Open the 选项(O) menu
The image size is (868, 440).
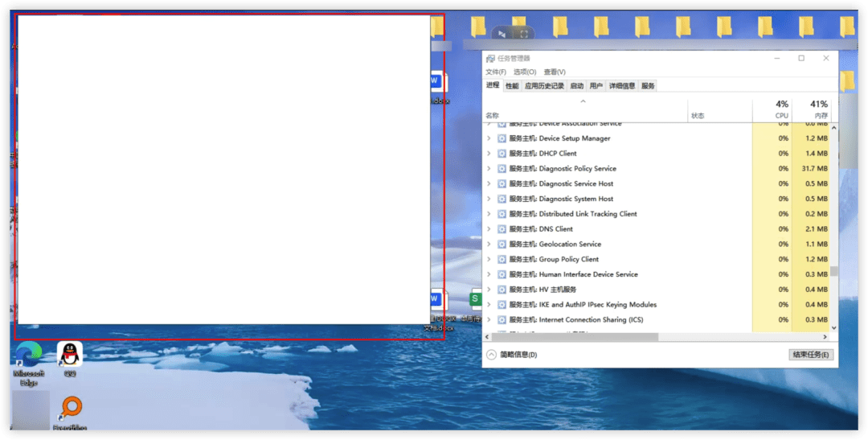(525, 72)
